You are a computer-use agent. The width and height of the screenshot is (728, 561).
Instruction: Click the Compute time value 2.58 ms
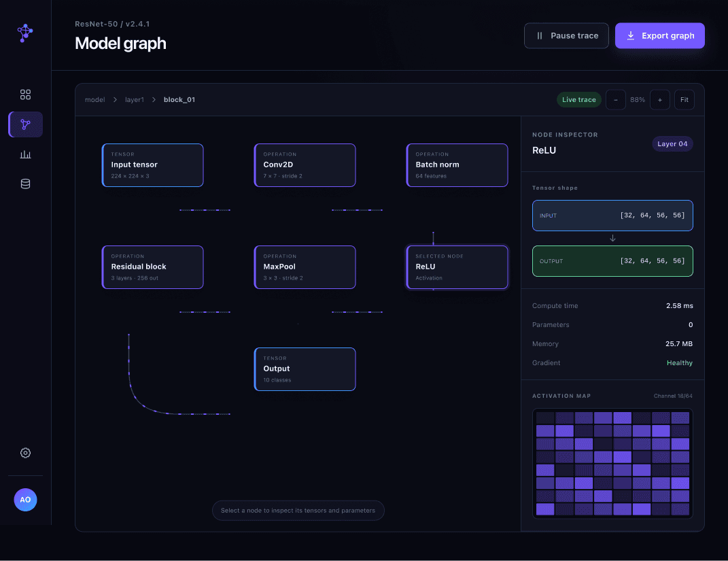point(679,305)
